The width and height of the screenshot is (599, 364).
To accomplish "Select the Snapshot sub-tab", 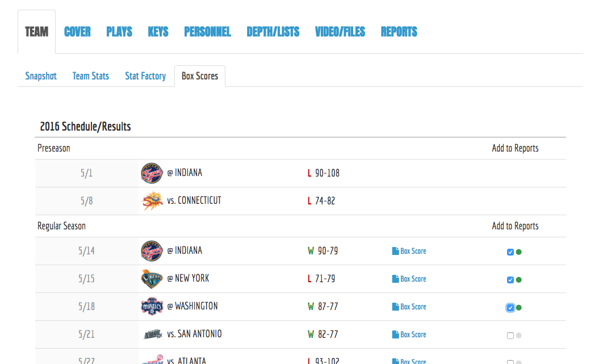I will click(x=41, y=76).
